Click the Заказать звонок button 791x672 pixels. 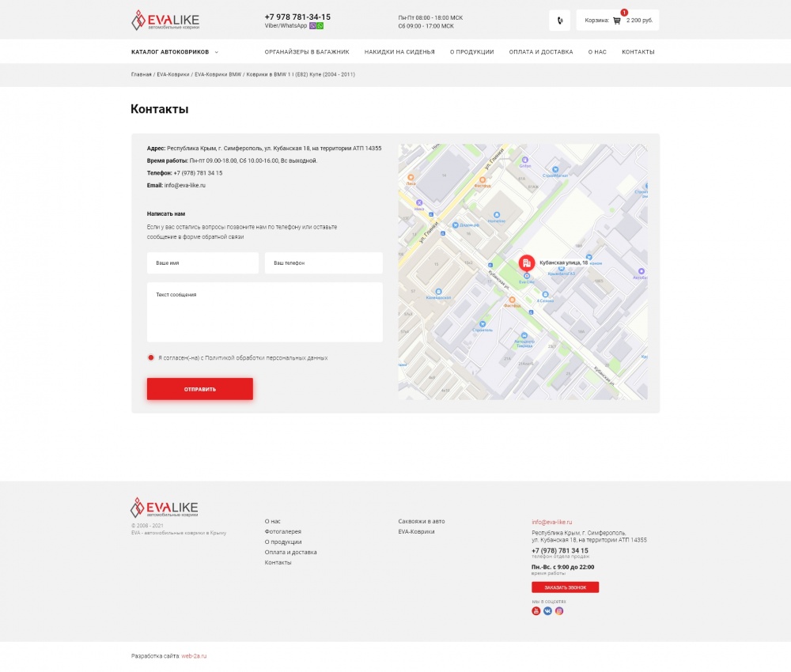[x=565, y=587]
